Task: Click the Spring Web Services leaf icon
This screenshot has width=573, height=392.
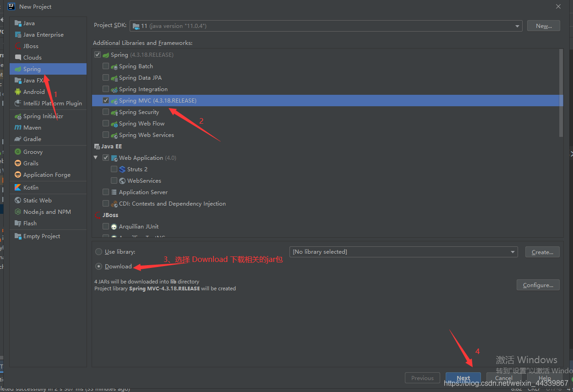Action: pyautogui.click(x=114, y=135)
